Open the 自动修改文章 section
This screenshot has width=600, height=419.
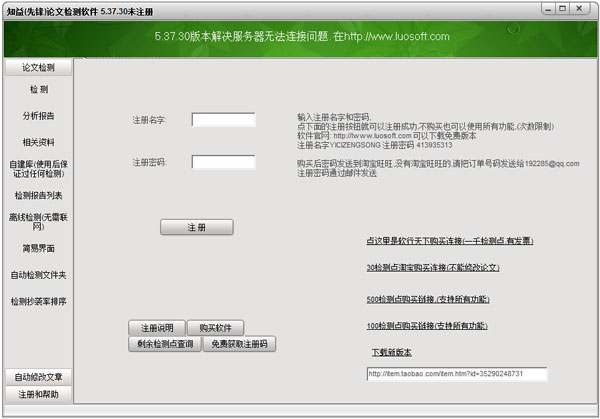coord(38,377)
